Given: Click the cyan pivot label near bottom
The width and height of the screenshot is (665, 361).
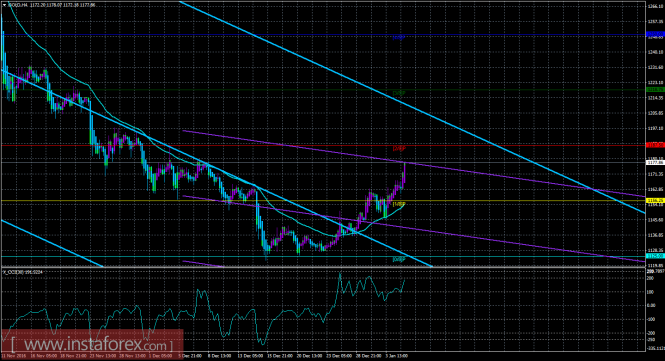Looking at the screenshot, I should pyautogui.click(x=399, y=259).
